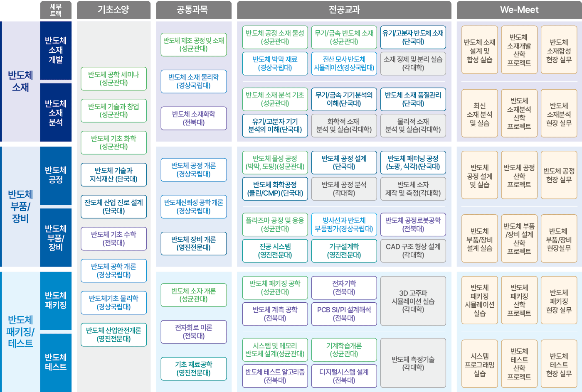The image size is (582, 392).
Task: Select the 세부트랙 header
Action: tap(56, 10)
